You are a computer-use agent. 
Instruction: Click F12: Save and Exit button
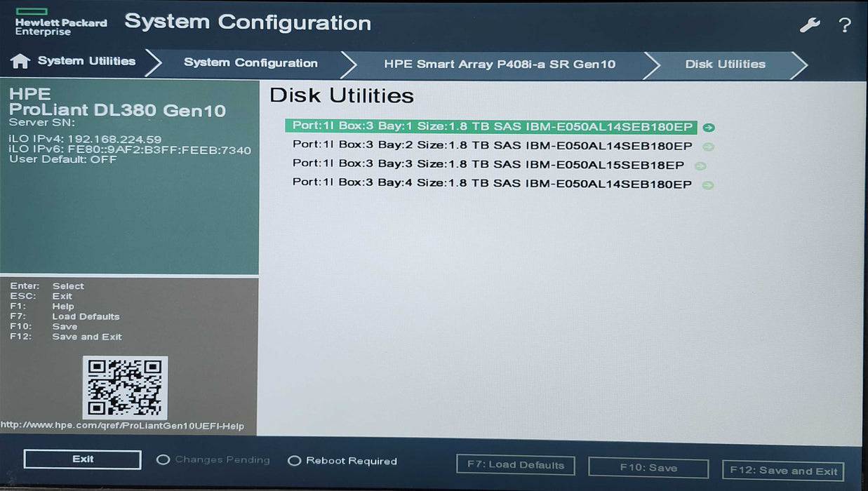point(782,471)
